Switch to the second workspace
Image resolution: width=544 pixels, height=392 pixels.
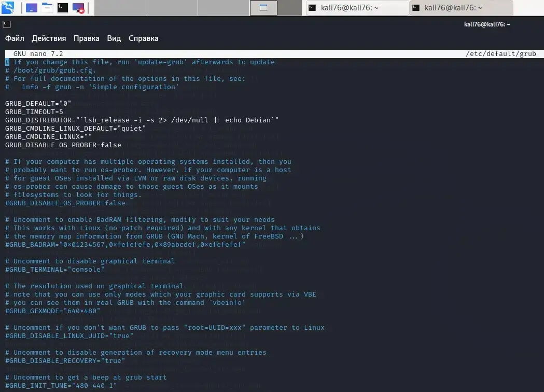pyautogui.click(x=172, y=8)
